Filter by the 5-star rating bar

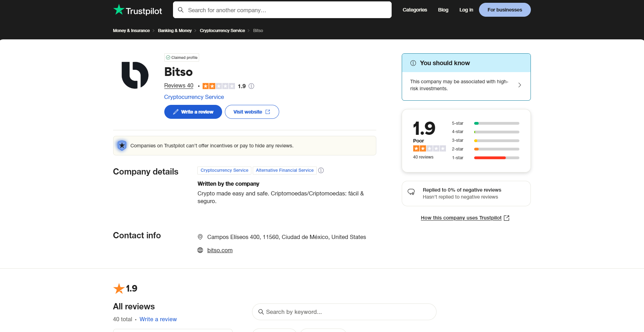[x=496, y=123]
